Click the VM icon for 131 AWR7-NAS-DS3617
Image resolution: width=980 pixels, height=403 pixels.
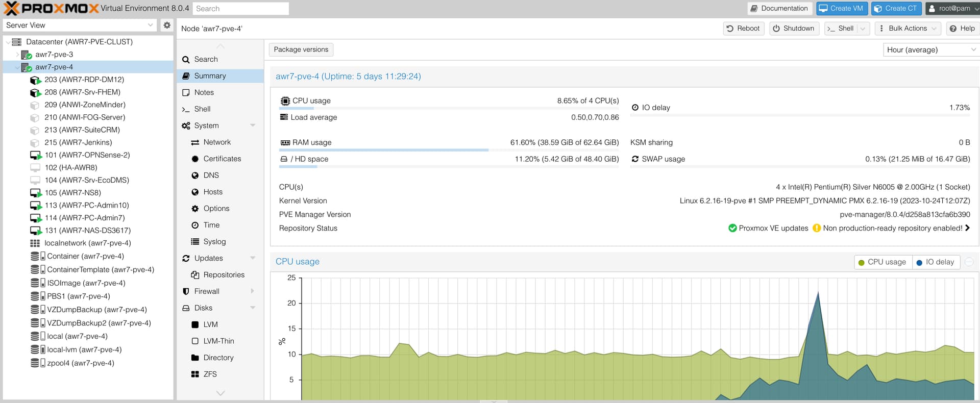[x=36, y=231]
